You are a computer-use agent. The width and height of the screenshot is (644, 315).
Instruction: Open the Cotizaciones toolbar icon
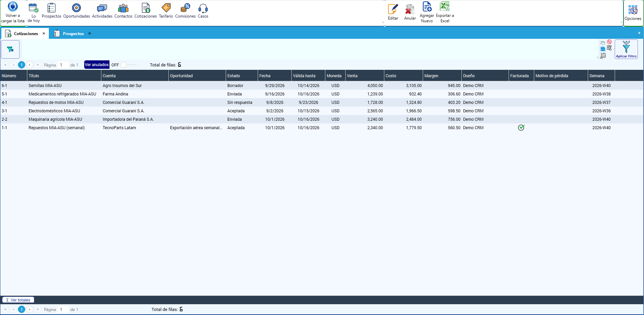[x=146, y=8]
